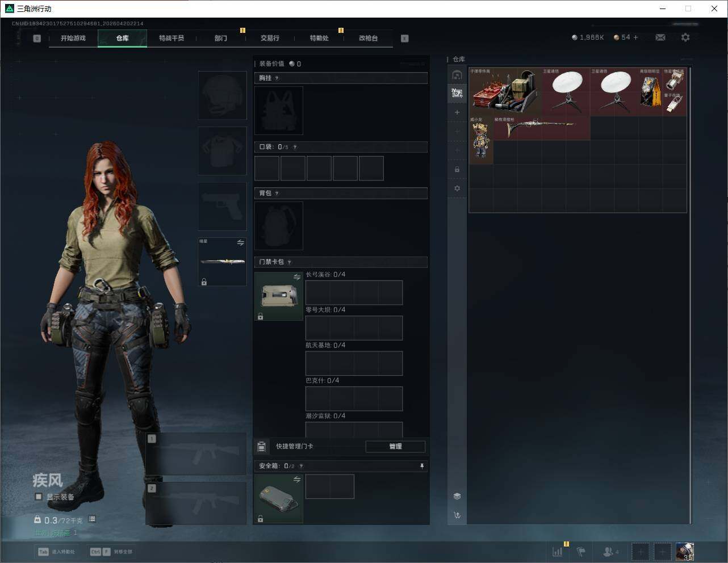Swap the safe box via arrows icon

click(297, 480)
